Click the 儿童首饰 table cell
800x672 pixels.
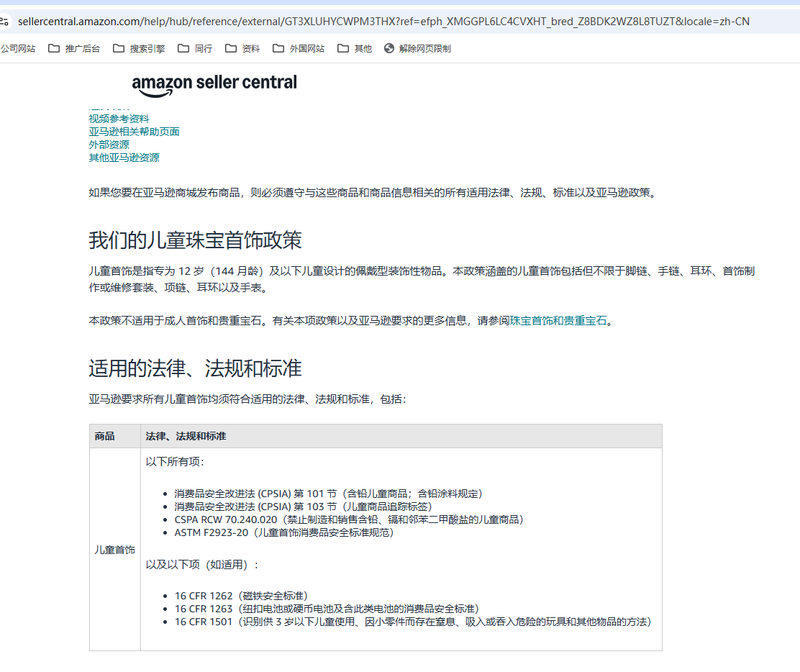click(x=115, y=550)
